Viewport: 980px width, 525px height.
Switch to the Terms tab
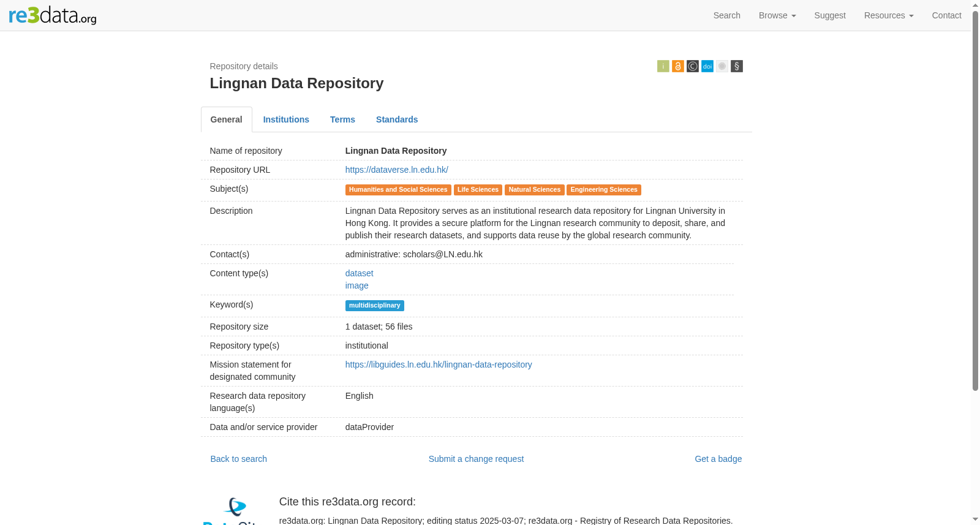click(x=342, y=119)
